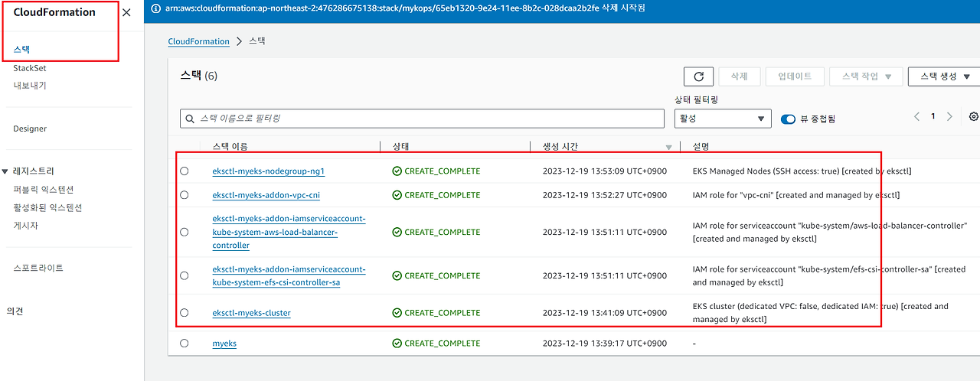The width and height of the screenshot is (980, 381).
Task: Refresh the stacks list
Action: 698,77
